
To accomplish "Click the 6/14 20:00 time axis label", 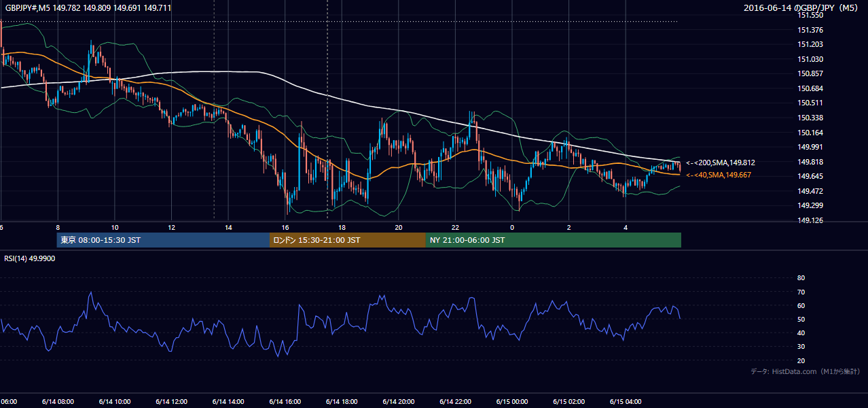I will click(x=398, y=401).
